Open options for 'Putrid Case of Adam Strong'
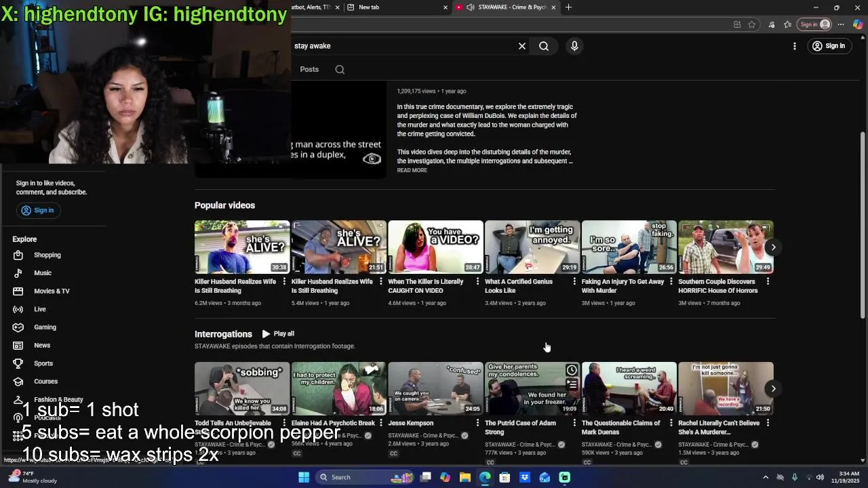 [x=574, y=423]
